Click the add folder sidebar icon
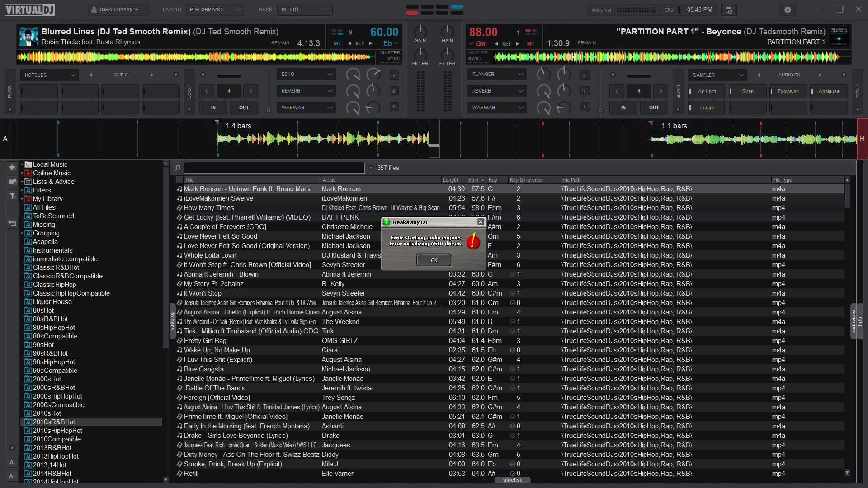The image size is (868, 488). click(x=12, y=182)
